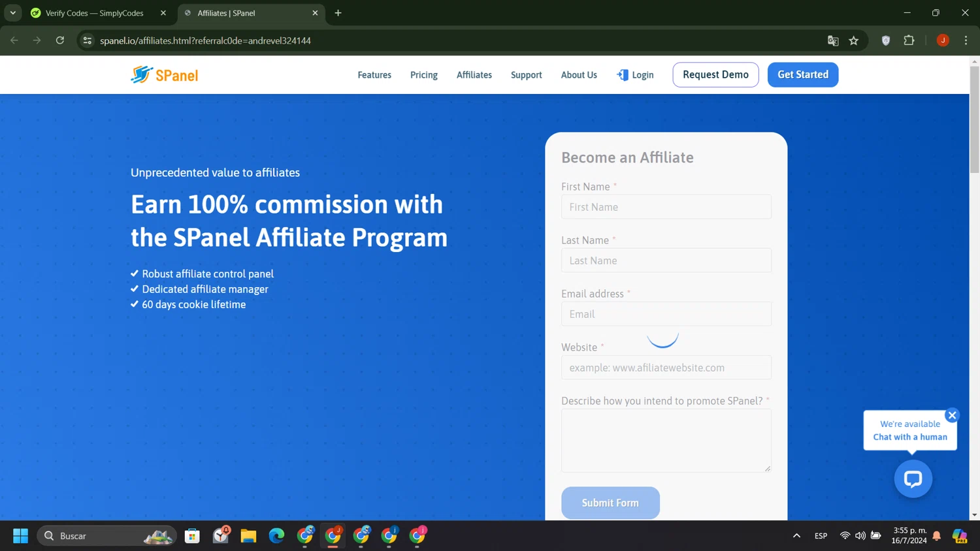This screenshot has height=551, width=980.
Task: Click the Login link with door icon
Action: [x=635, y=75]
